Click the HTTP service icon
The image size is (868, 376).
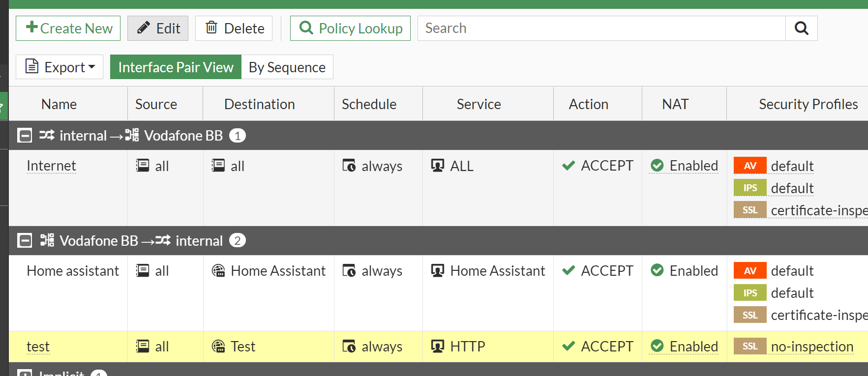[437, 347]
